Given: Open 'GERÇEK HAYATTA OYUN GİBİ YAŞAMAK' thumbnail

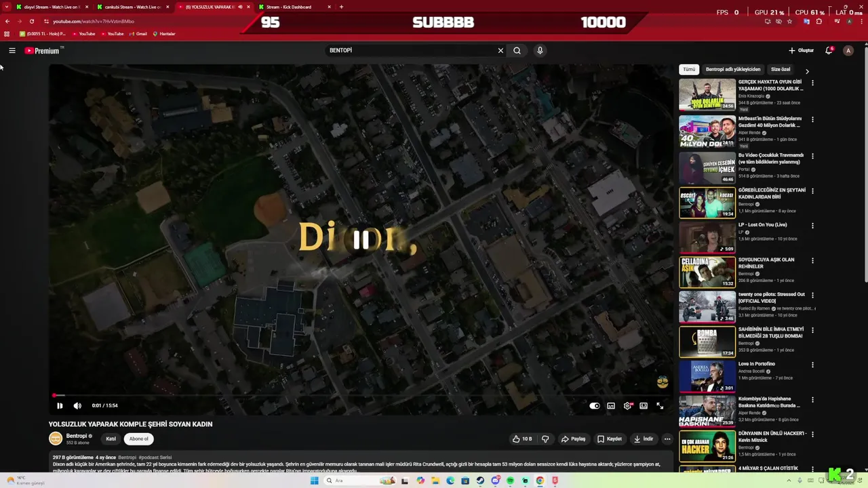Looking at the screenshot, I should tap(707, 96).
